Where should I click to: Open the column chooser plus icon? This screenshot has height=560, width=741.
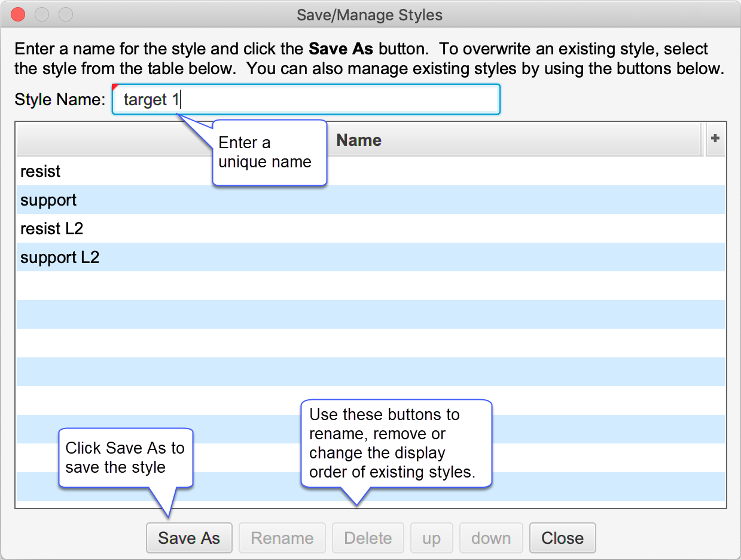(715, 139)
